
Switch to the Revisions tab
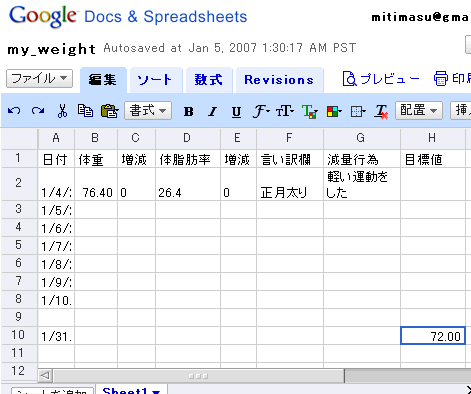click(279, 80)
